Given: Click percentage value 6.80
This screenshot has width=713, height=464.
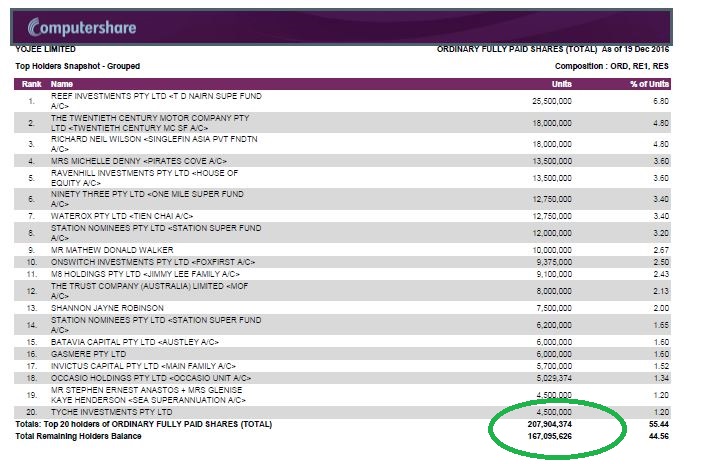Looking at the screenshot, I should point(661,101).
